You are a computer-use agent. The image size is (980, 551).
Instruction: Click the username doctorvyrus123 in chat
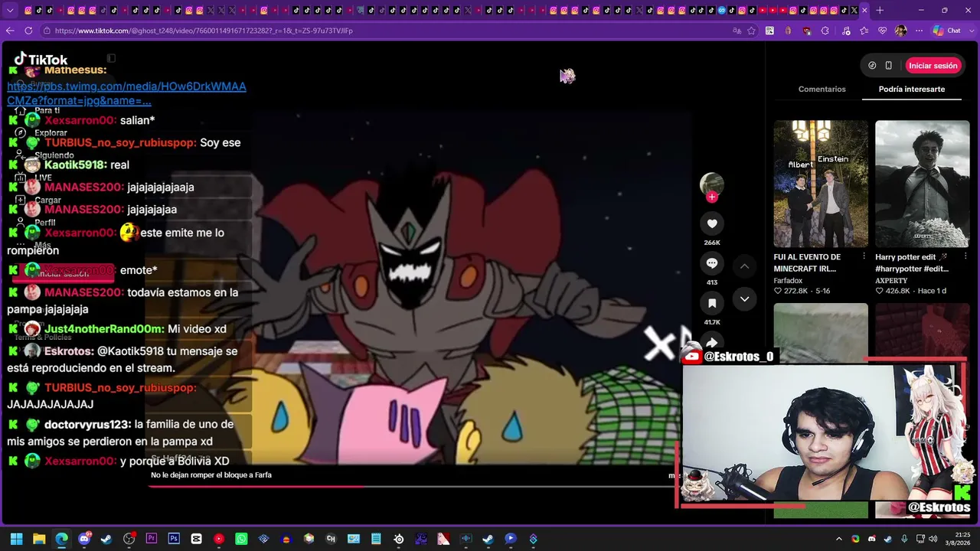(x=87, y=424)
